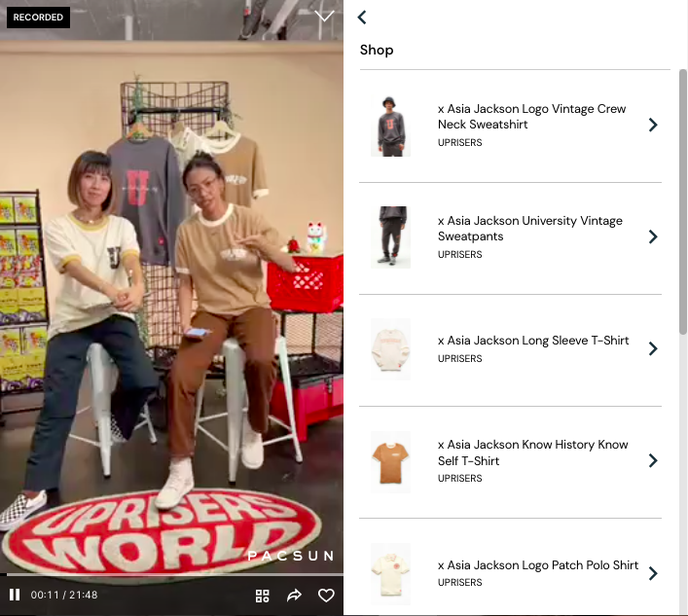
Task: Open chevron for Long Sleeve T-Shirt
Action: coord(653,348)
